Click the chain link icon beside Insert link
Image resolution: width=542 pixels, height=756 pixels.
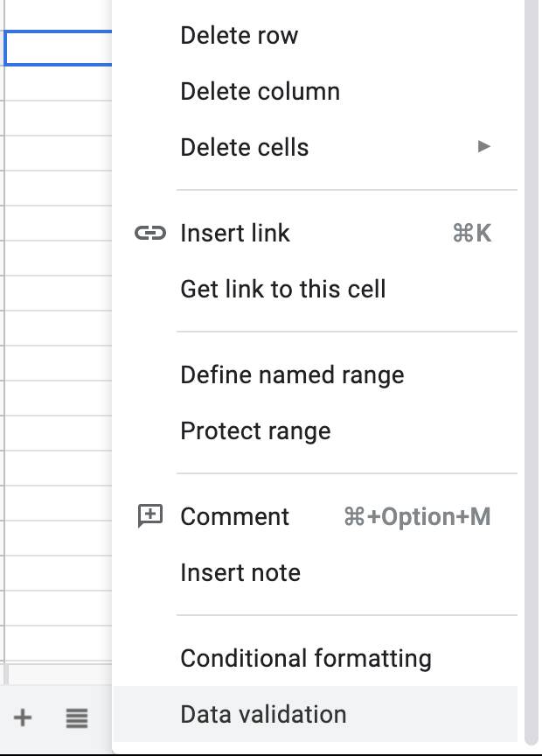coord(150,233)
